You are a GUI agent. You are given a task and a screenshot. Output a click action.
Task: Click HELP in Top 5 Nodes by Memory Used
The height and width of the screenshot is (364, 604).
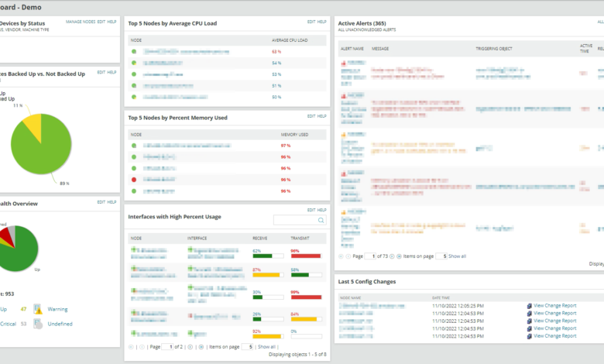click(321, 116)
